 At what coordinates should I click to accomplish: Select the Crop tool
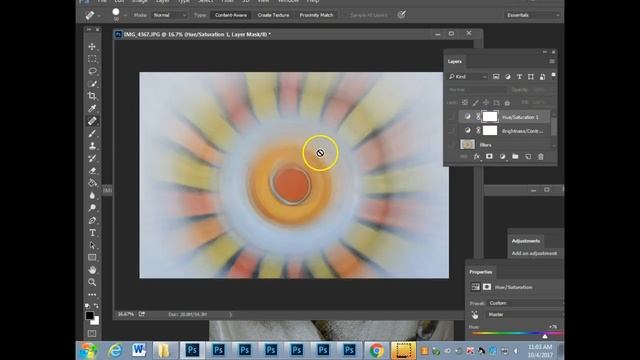click(x=92, y=96)
